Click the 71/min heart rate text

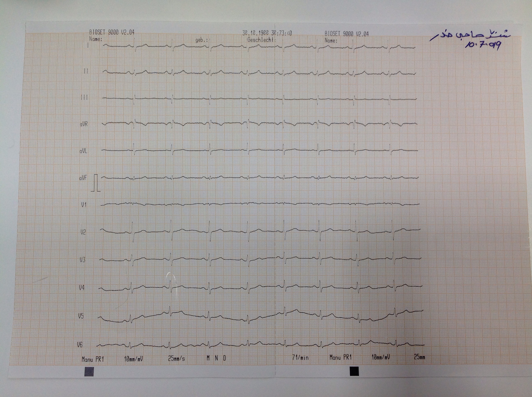click(x=300, y=358)
